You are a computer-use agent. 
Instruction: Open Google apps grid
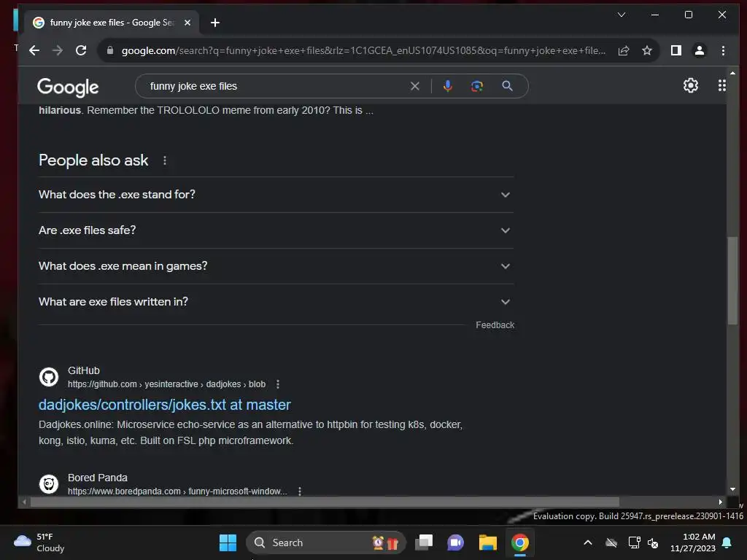tap(721, 86)
